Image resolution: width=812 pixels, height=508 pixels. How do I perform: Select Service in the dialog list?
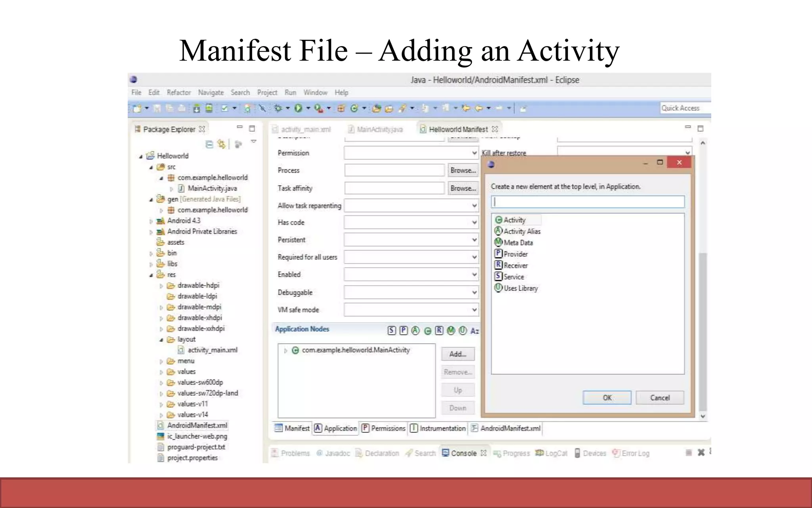tap(509, 277)
